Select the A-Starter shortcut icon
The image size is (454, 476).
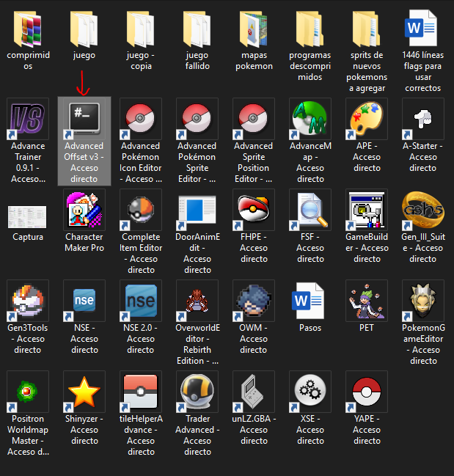(x=423, y=119)
